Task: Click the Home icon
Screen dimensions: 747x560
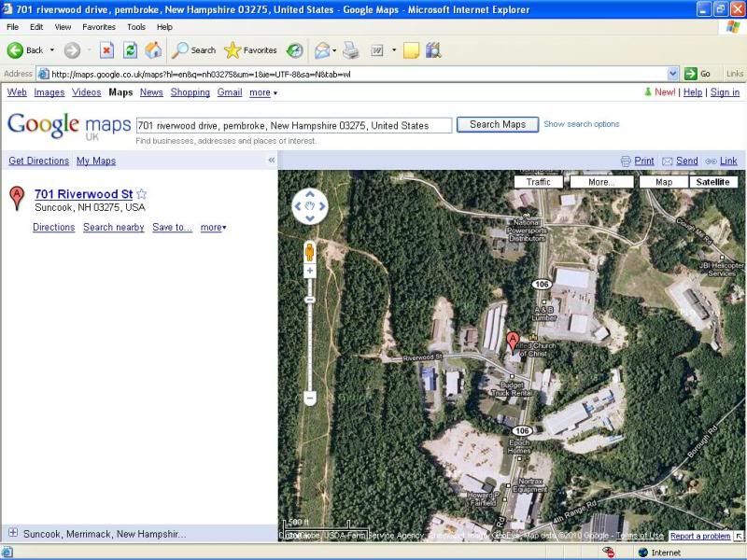Action: pos(153,50)
